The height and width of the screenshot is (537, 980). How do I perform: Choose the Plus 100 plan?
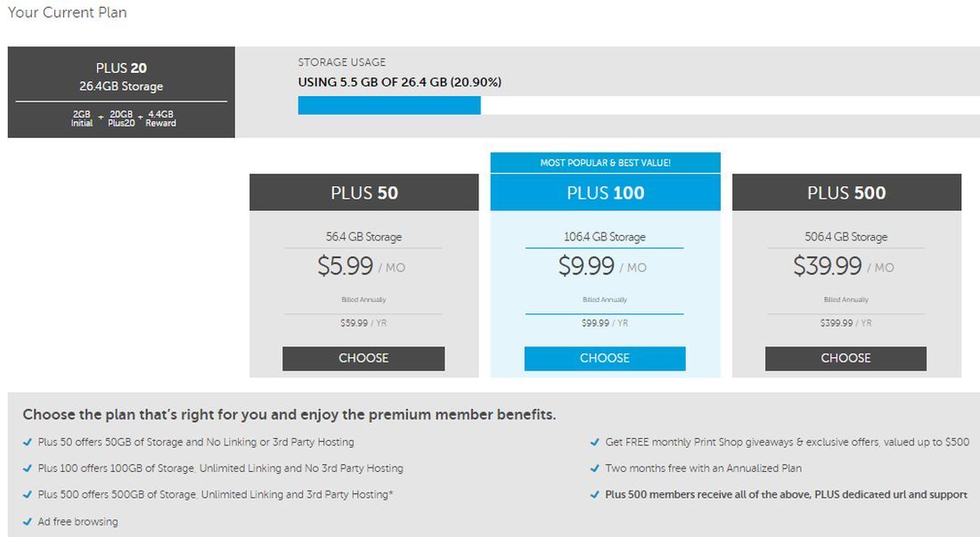tap(605, 358)
